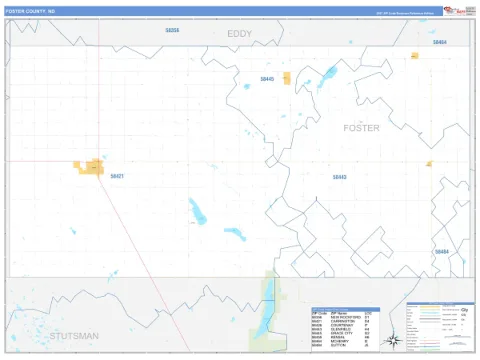Image resolution: width=480 pixels, height=360 pixels.
Task: Click the CARRINGTON row in ZIP table
Action: coord(341,321)
